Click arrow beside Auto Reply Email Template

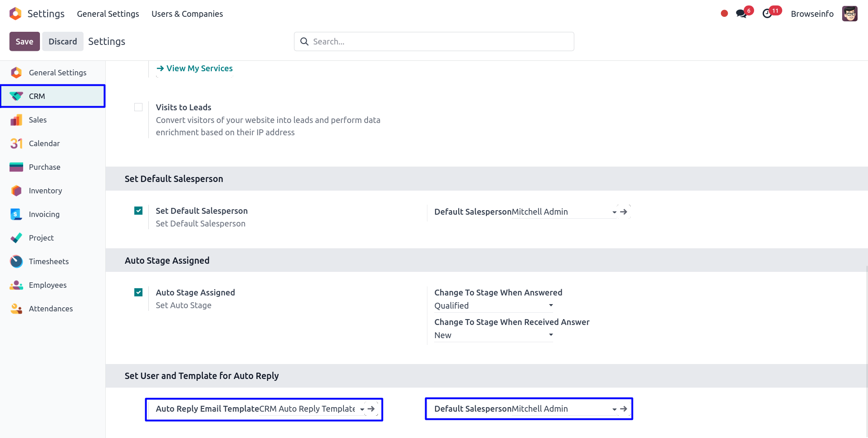(x=371, y=409)
